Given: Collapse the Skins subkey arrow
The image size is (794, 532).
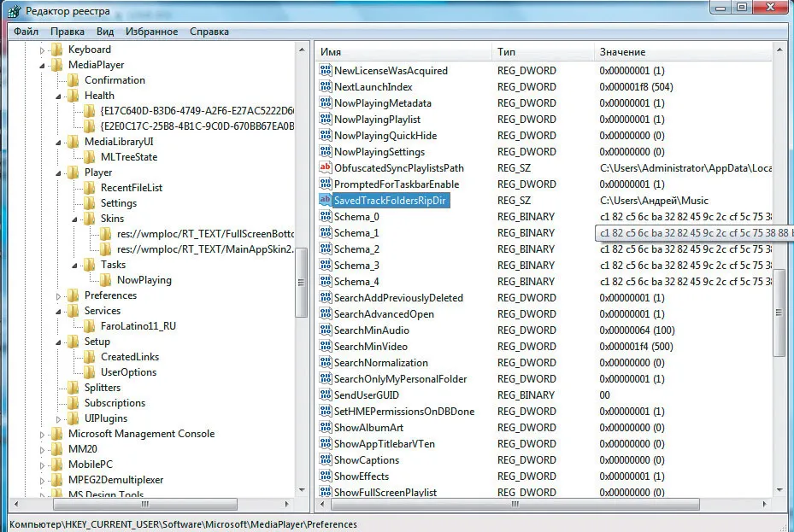Looking at the screenshot, I should coord(75,219).
